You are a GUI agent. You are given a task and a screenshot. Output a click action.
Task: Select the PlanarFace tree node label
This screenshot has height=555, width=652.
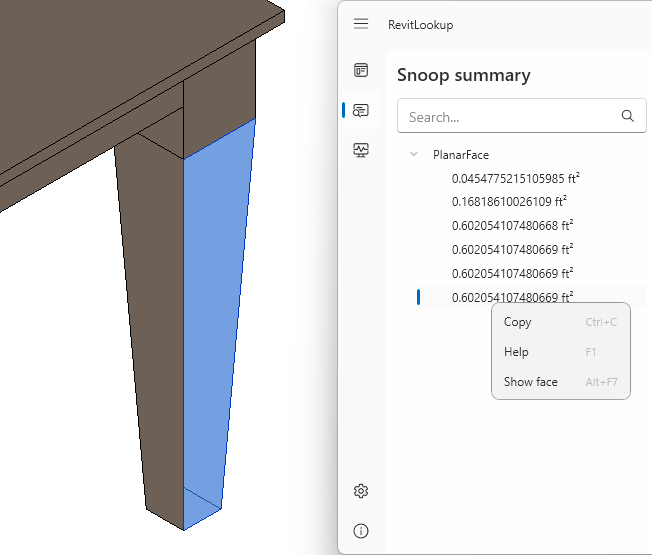[460, 155]
